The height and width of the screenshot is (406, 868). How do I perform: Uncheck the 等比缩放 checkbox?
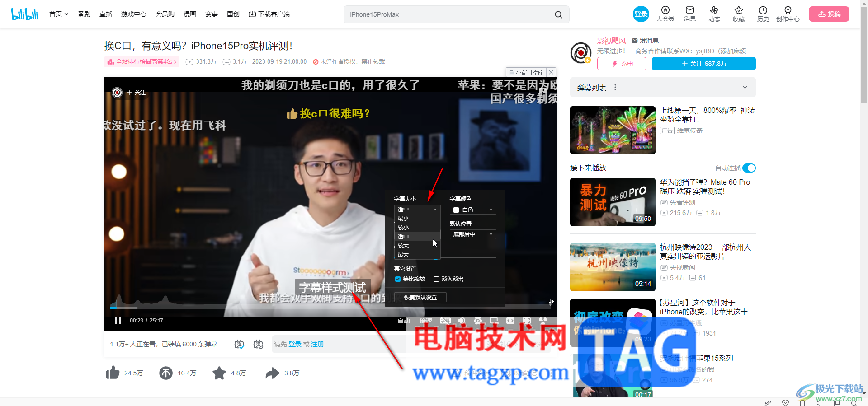tap(398, 279)
